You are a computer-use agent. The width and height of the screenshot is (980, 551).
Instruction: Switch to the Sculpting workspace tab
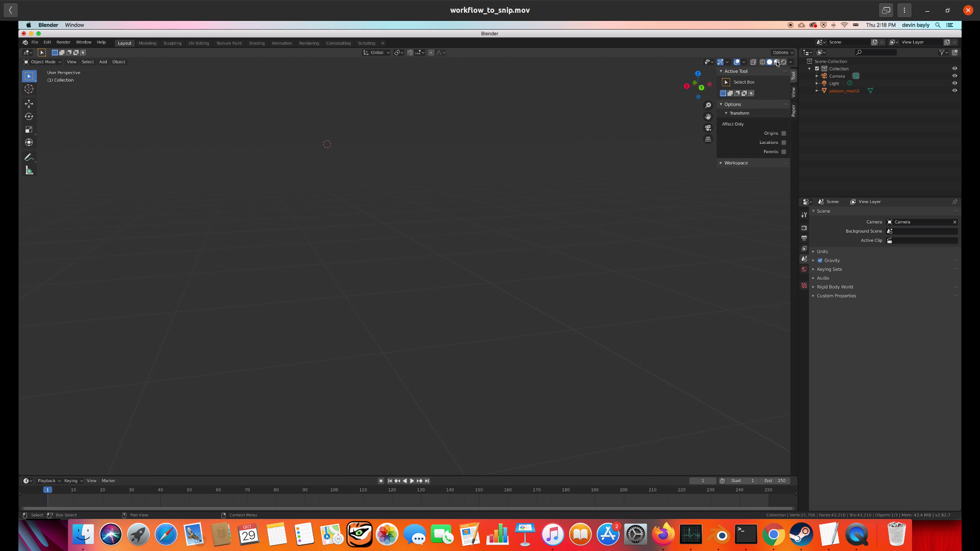point(172,43)
